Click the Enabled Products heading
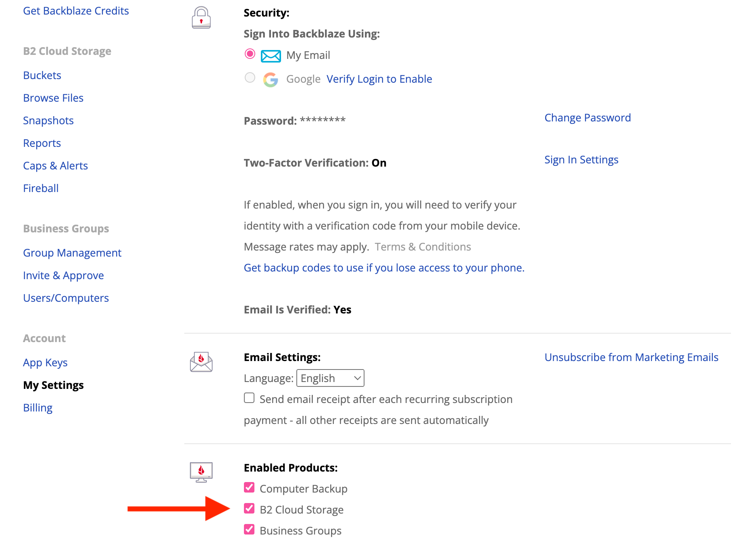 [x=291, y=468]
